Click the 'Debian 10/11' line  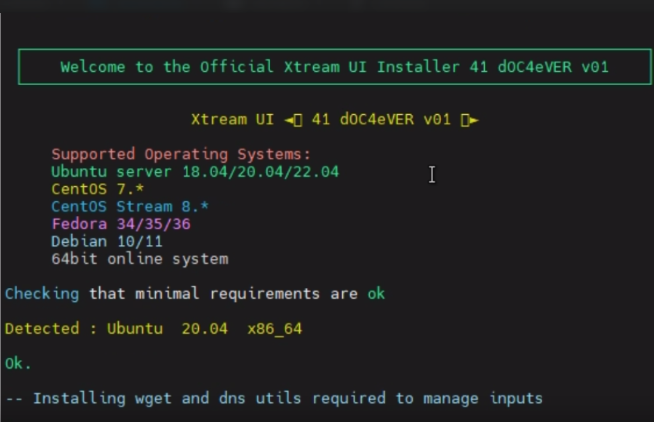click(107, 242)
